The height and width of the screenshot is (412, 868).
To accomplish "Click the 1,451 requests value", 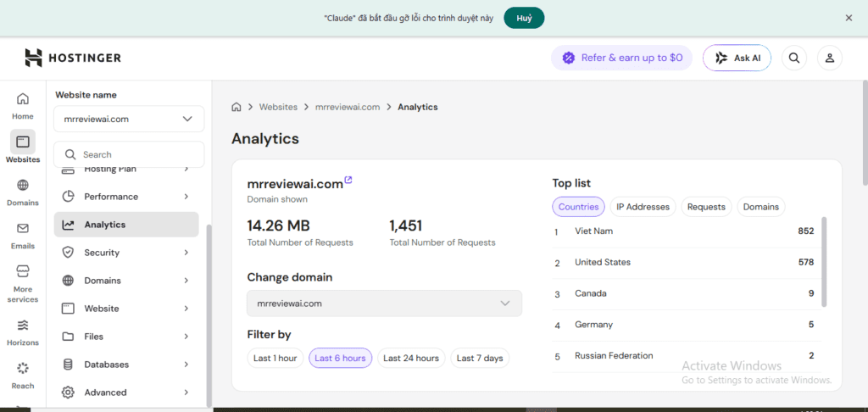I will pos(406,226).
